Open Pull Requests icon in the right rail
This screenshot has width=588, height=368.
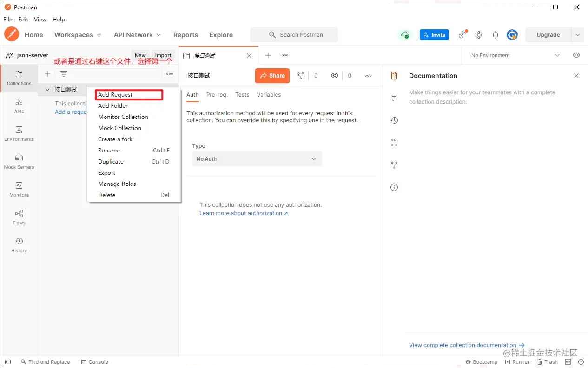click(394, 143)
